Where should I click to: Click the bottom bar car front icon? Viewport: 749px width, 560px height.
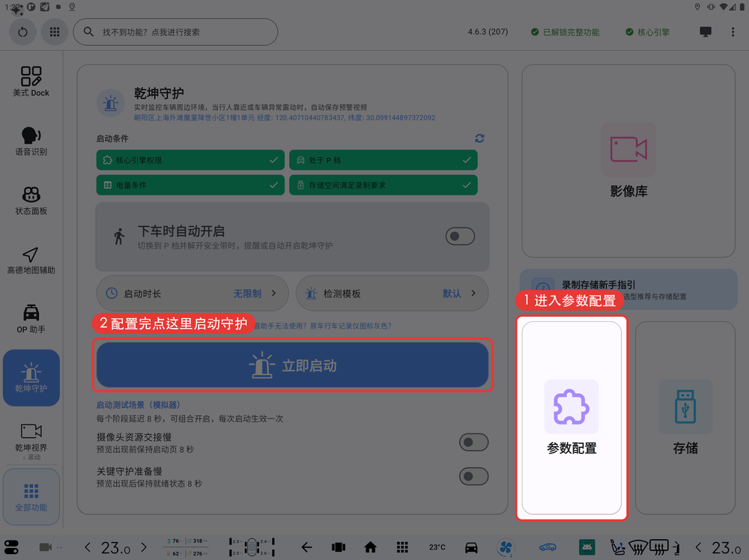[x=471, y=547]
